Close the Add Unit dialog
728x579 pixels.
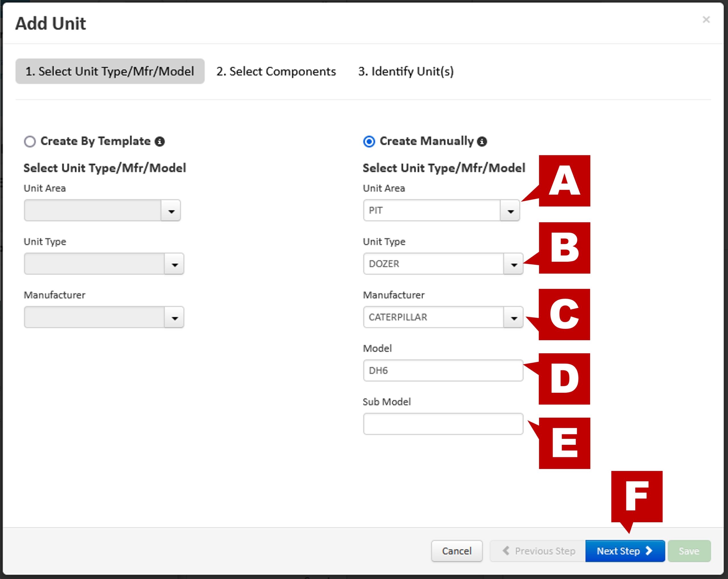coord(706,20)
